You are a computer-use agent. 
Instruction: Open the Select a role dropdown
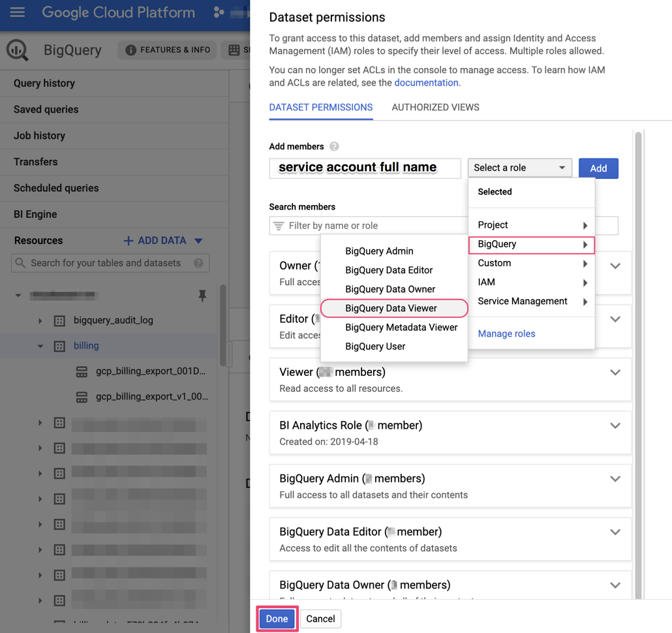click(519, 168)
